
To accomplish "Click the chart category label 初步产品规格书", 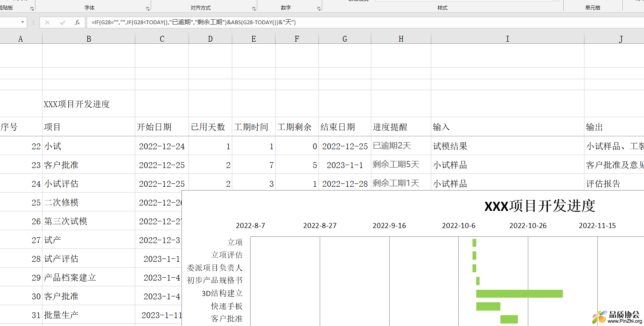I will [214, 280].
